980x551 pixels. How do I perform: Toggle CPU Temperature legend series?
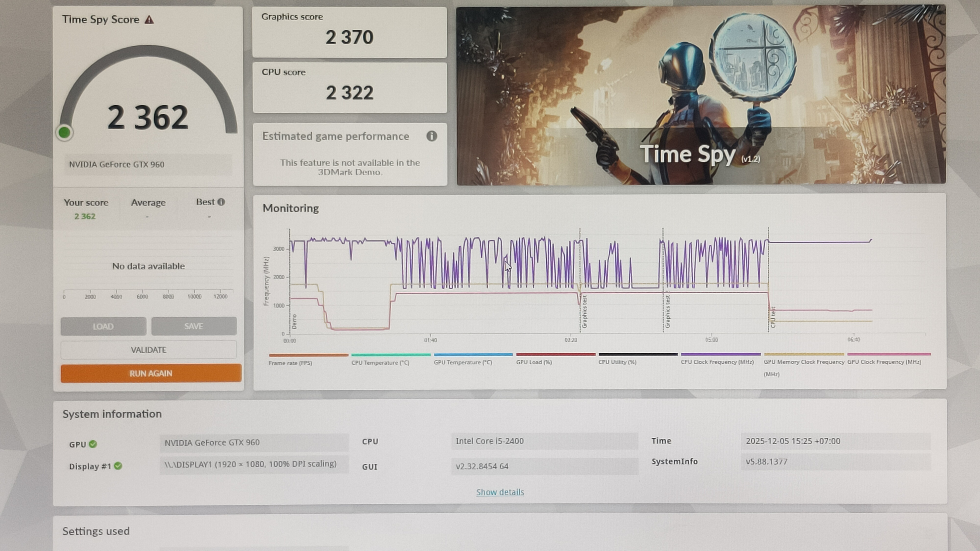click(x=380, y=362)
